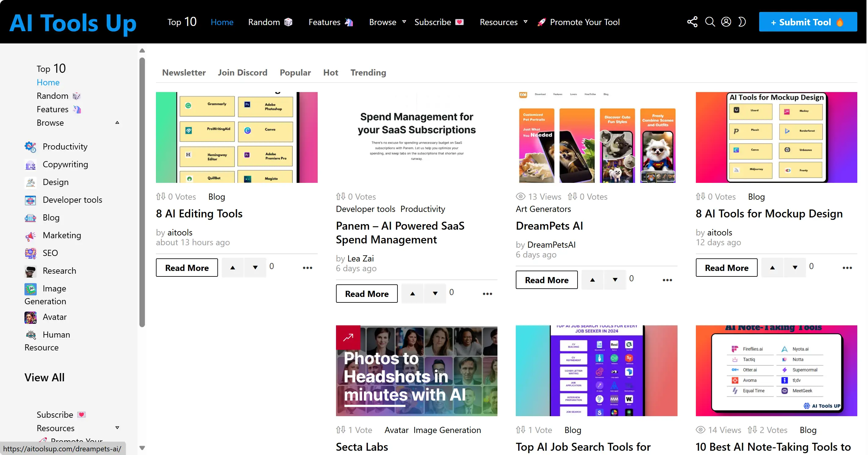The height and width of the screenshot is (455, 868).
Task: Open the user account icon
Action: point(726,22)
